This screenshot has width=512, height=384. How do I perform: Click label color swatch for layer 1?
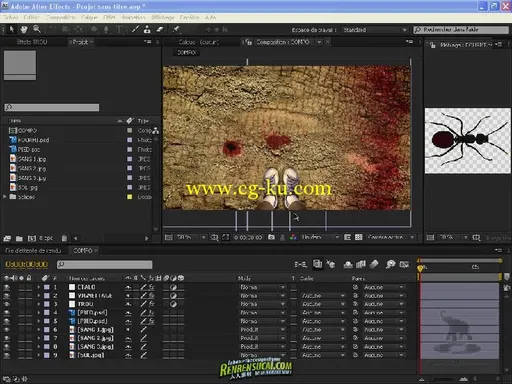(x=47, y=287)
